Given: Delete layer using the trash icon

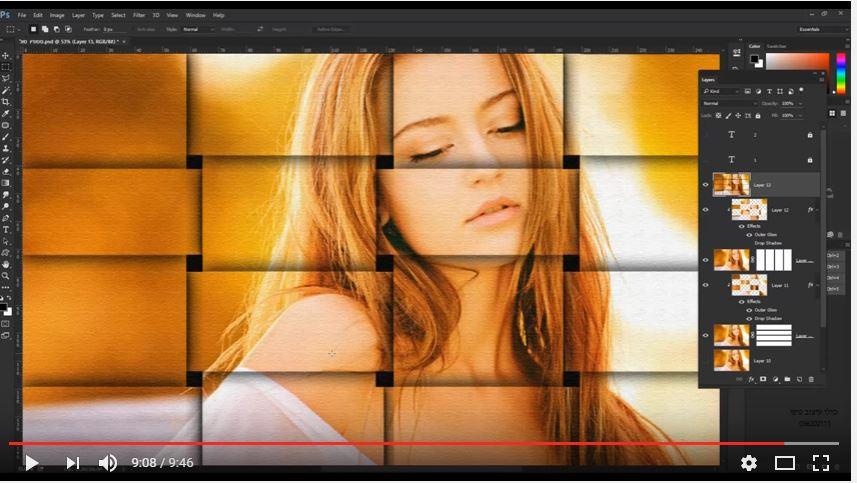Looking at the screenshot, I should pos(811,379).
